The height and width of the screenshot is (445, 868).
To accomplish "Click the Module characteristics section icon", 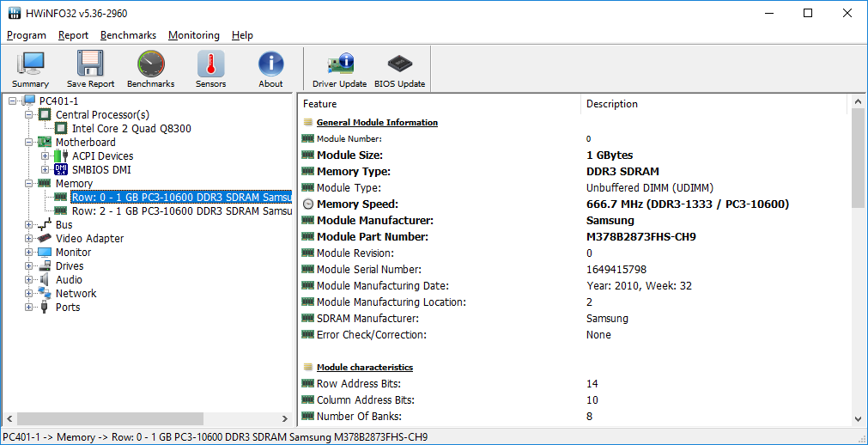I will [x=307, y=368].
